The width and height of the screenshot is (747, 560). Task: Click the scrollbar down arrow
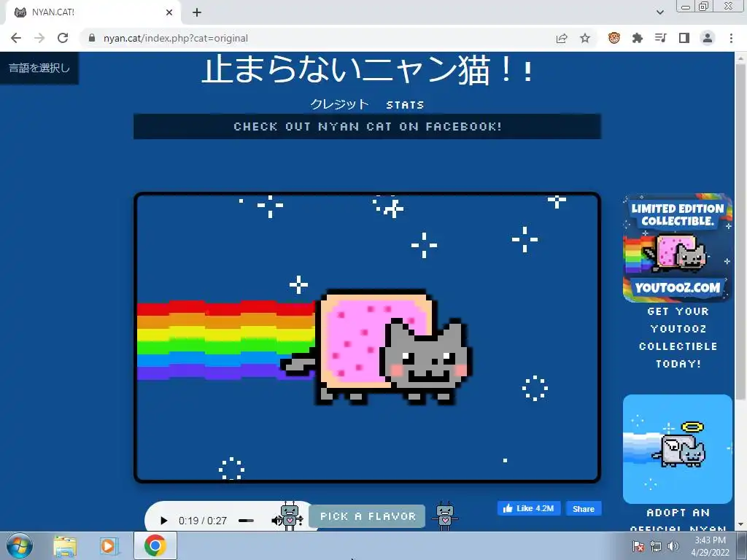(740, 525)
